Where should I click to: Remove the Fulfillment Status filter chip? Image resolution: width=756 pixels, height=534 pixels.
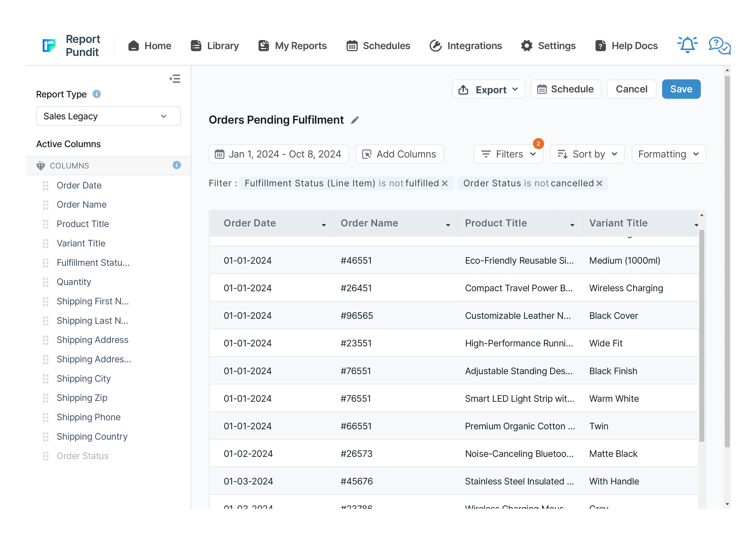point(445,183)
